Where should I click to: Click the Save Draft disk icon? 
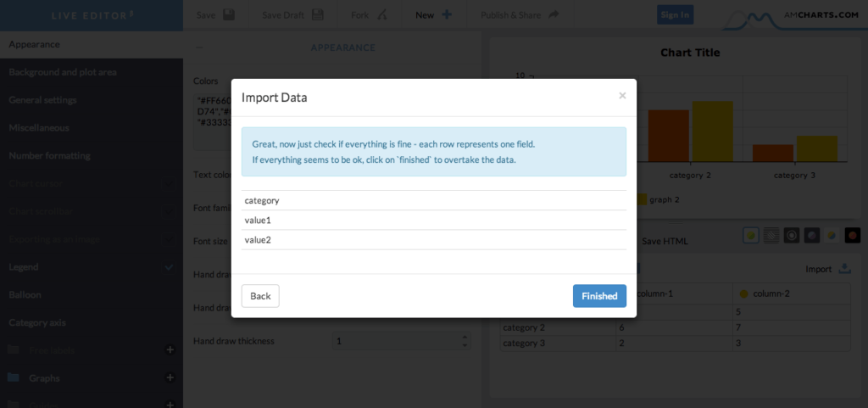317,15
